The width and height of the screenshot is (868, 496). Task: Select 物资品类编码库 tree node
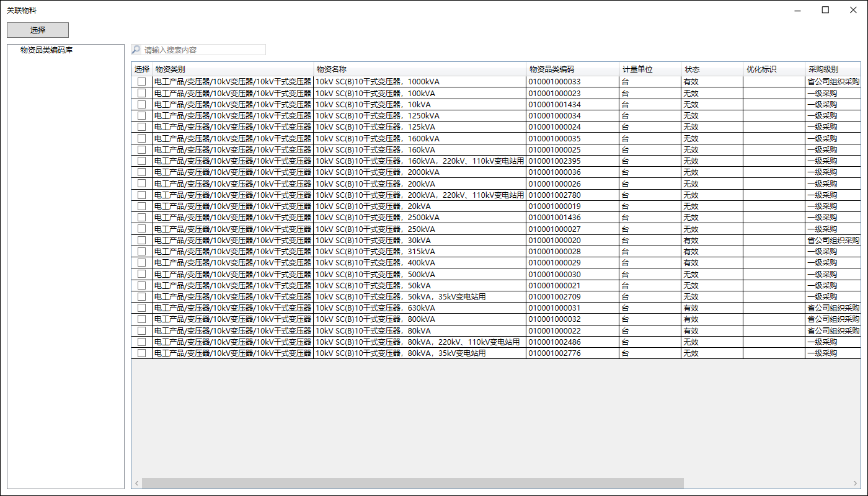pyautogui.click(x=46, y=50)
